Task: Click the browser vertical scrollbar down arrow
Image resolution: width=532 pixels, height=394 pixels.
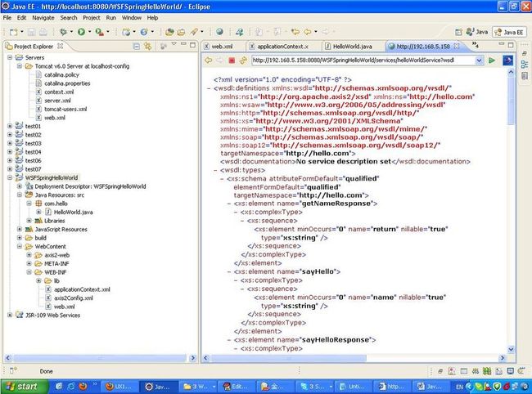Action: coord(512,349)
